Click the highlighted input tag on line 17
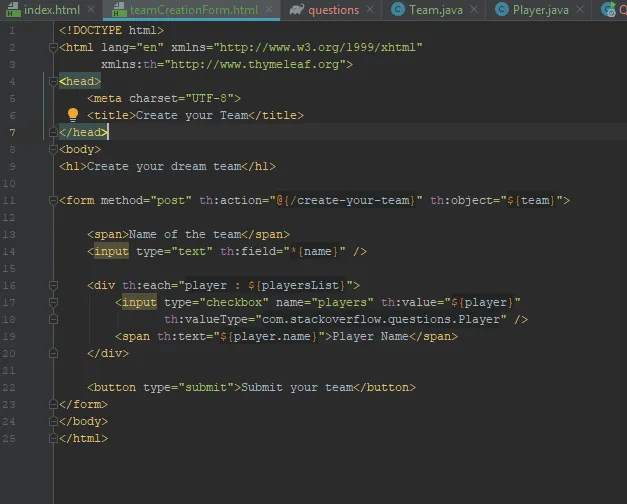This screenshot has height=504, width=627. tap(139, 302)
